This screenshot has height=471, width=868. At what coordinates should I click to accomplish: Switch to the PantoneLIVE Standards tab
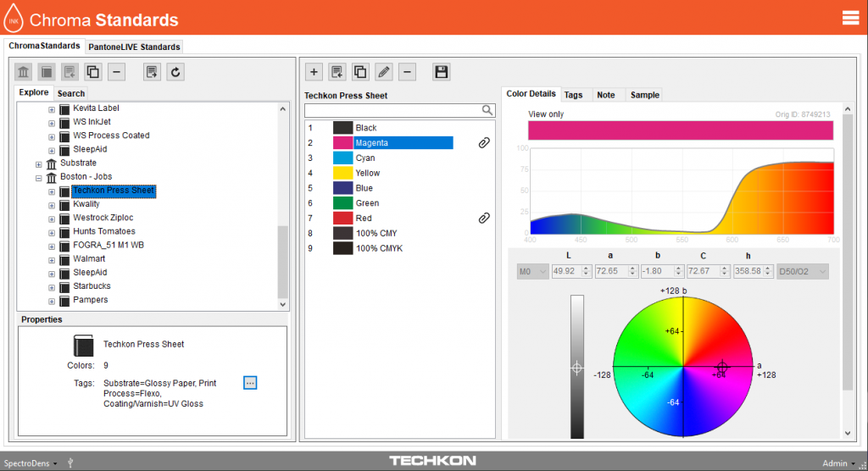pos(134,47)
